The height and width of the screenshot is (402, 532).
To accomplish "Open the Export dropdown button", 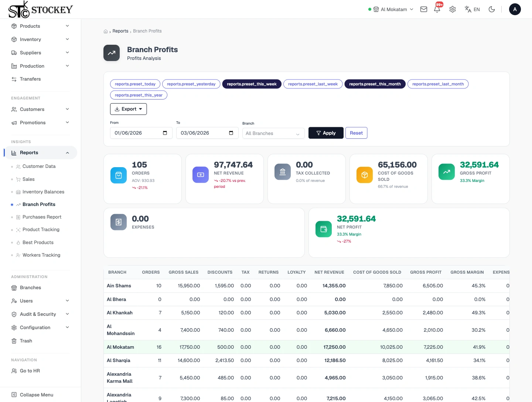I will 129,109.
